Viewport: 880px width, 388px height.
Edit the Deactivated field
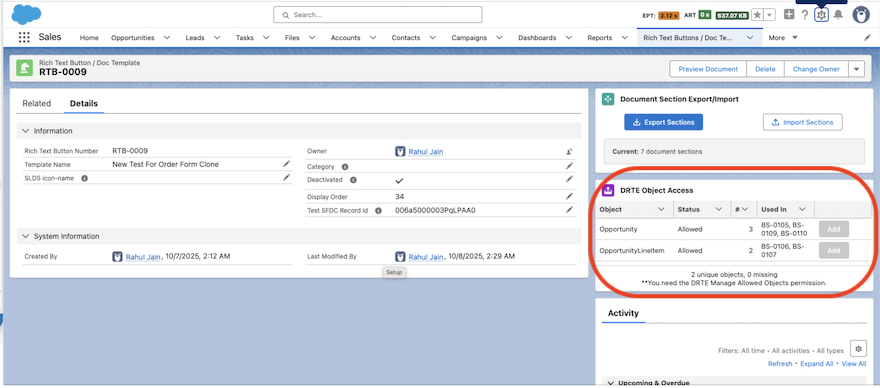569,179
